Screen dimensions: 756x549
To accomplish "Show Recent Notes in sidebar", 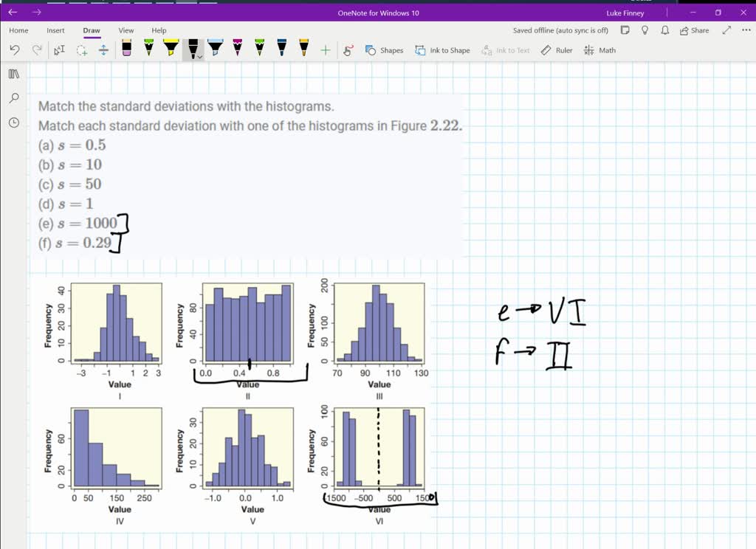I will (x=13, y=121).
